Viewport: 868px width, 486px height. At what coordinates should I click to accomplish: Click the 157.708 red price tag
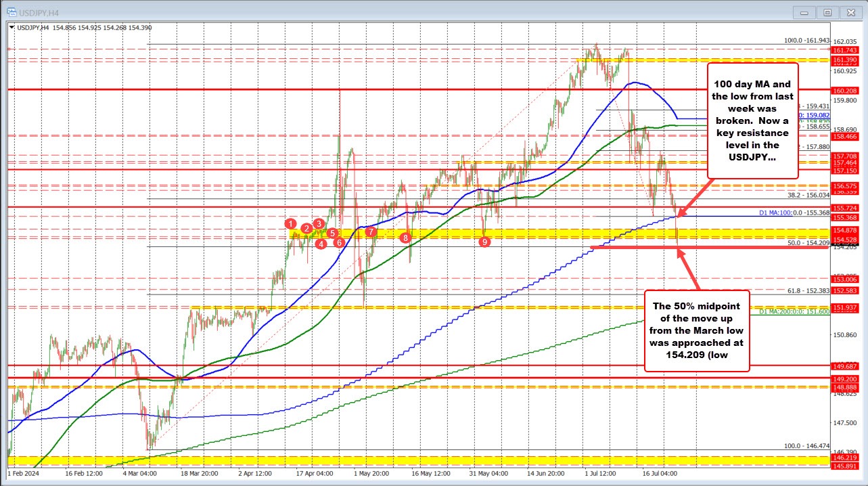[845, 156]
